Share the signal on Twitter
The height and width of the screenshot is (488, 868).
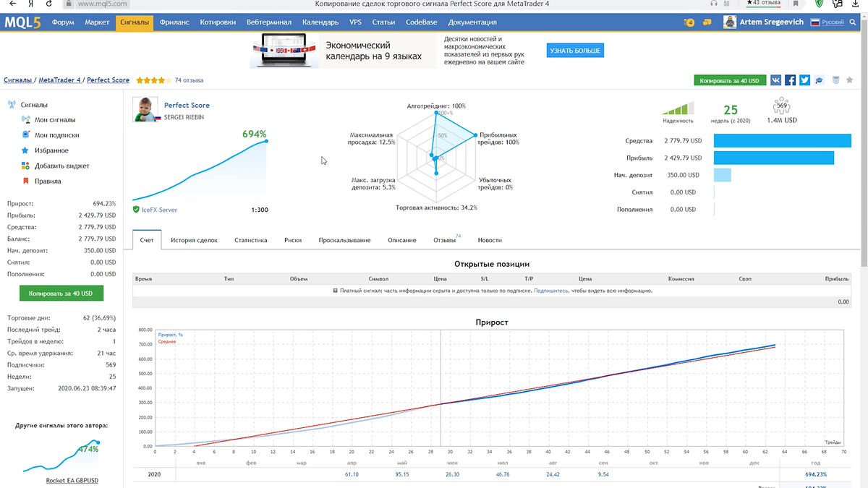click(805, 80)
